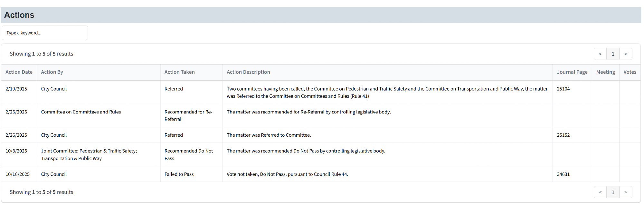Select page 1 in top pagination
The height and width of the screenshot is (207, 644).
pos(613,54)
